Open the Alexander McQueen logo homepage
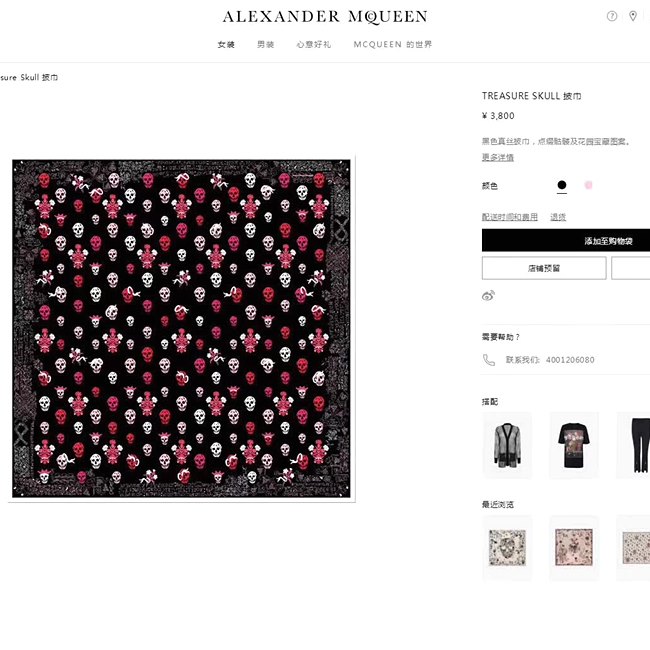 click(x=325, y=17)
